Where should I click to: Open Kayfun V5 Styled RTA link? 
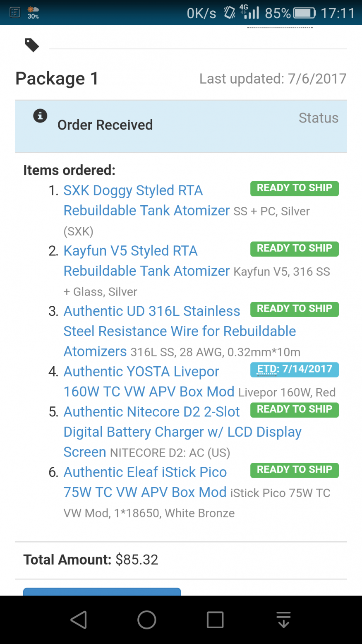[x=131, y=251]
